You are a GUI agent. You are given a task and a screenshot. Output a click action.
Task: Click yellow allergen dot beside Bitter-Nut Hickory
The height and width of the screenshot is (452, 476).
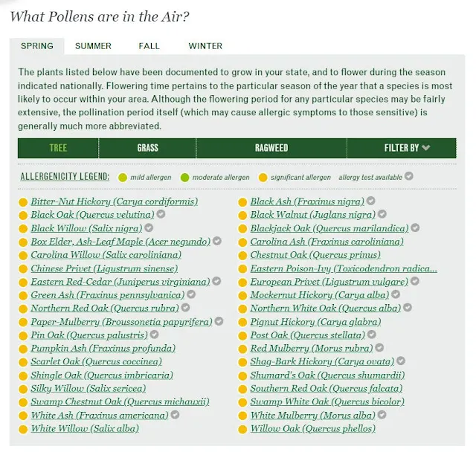click(23, 202)
